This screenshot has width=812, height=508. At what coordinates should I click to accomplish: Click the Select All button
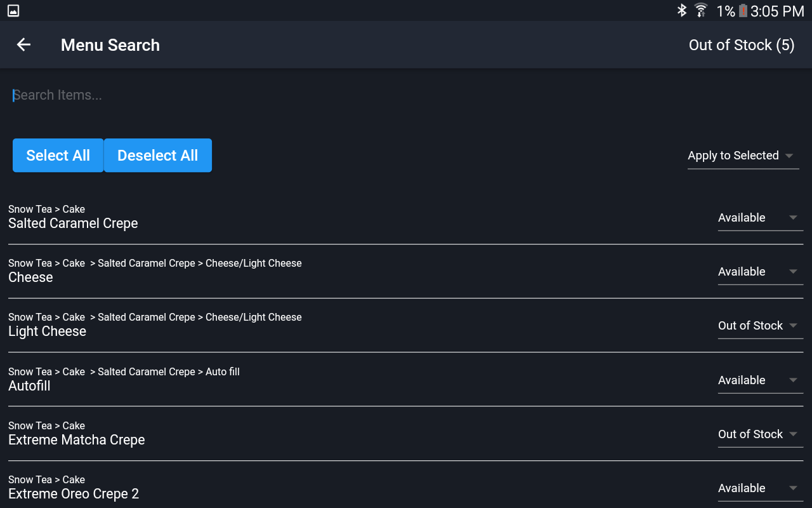pos(58,156)
